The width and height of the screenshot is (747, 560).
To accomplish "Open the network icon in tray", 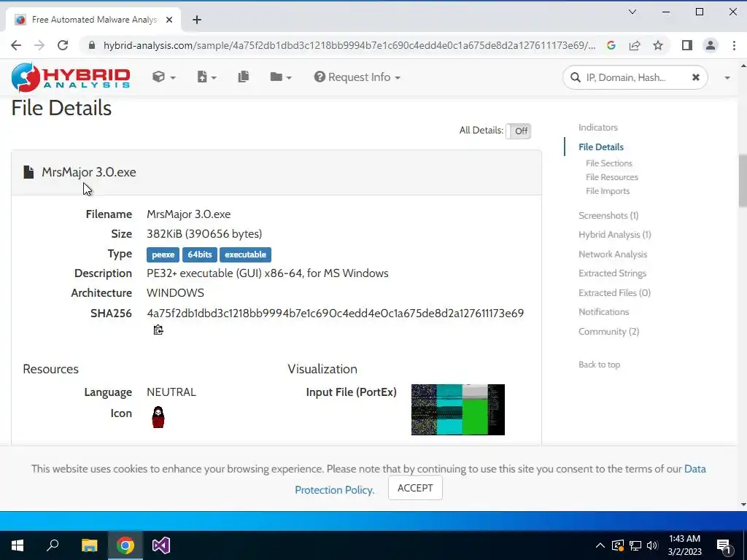I will [x=635, y=545].
